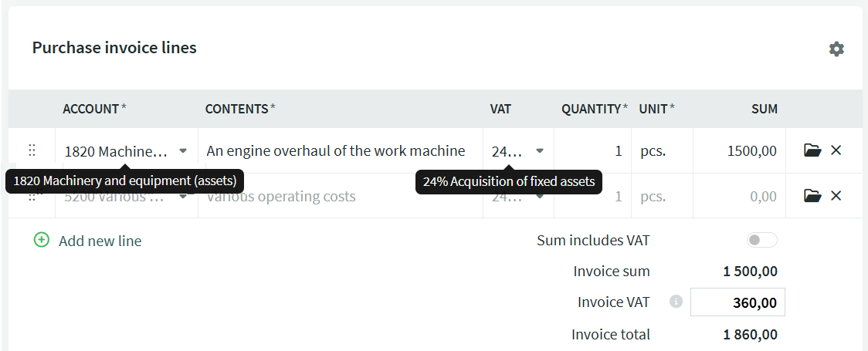This screenshot has width=868, height=351.
Task: Delete the various operating costs line
Action: (x=836, y=196)
